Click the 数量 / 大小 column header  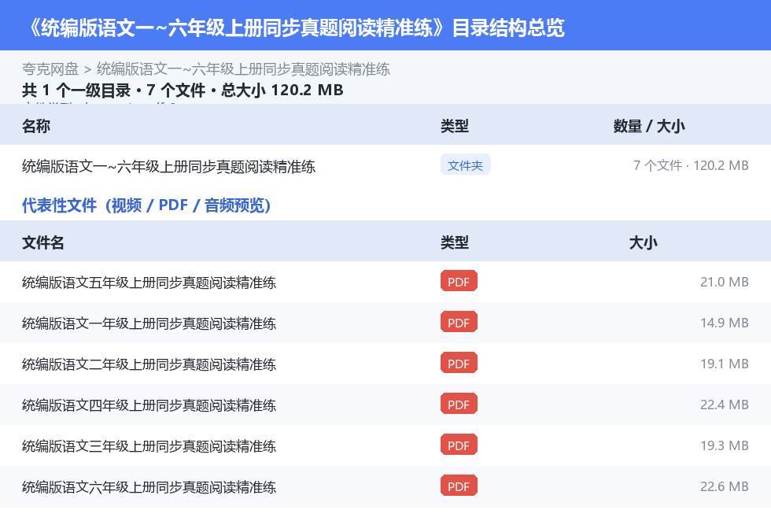coord(648,126)
